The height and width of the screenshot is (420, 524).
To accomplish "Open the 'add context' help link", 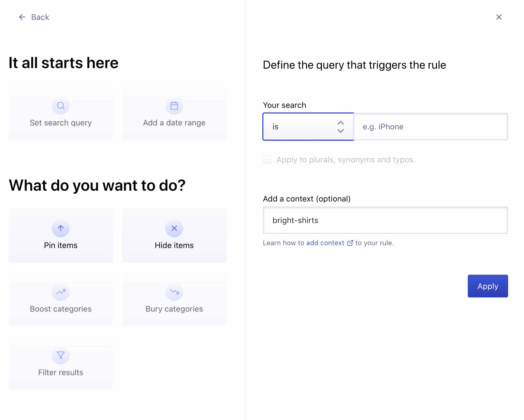I will (325, 243).
